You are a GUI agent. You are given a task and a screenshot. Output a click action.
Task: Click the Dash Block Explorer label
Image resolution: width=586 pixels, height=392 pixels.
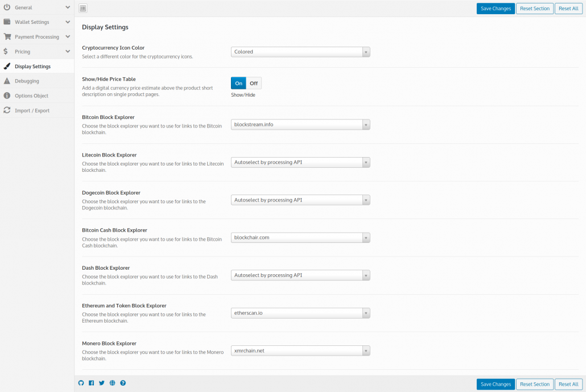click(106, 268)
